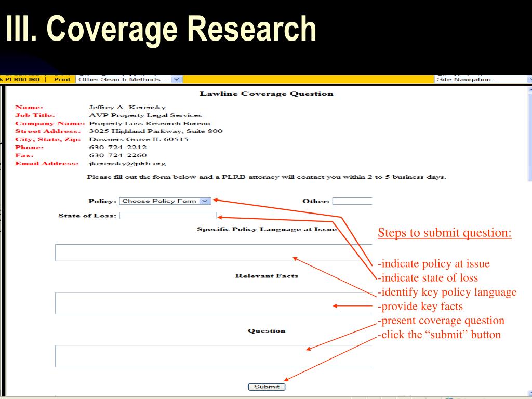Click the Print link in the yellow bar
The height and width of the screenshot is (399, 532).
pos(62,79)
